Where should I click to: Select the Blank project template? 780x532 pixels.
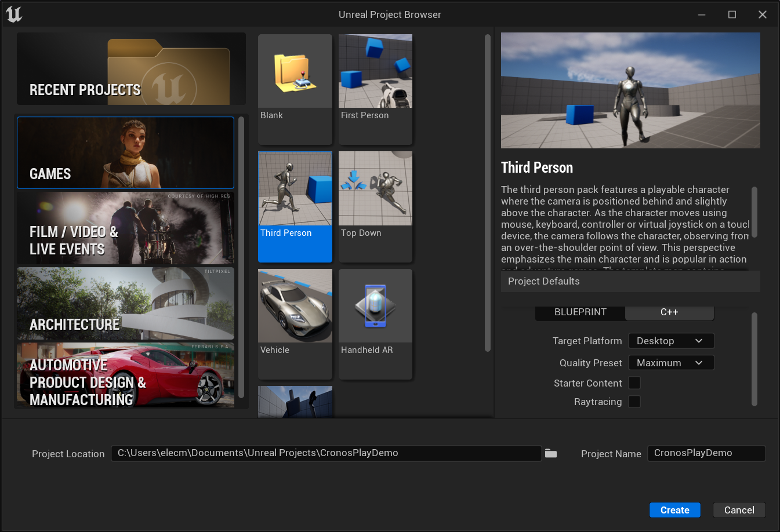tap(295, 88)
